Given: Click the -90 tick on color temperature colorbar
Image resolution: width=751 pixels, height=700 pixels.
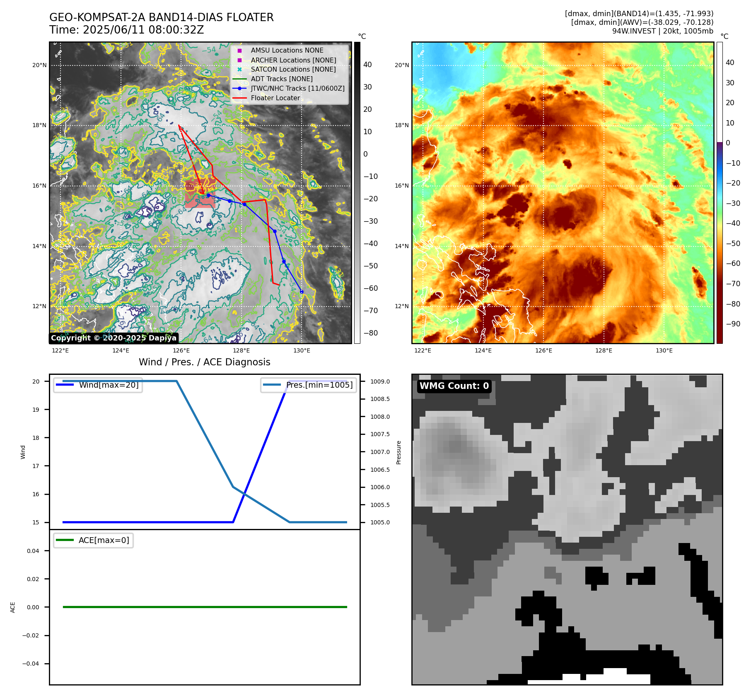Looking at the screenshot, I should coord(733,324).
